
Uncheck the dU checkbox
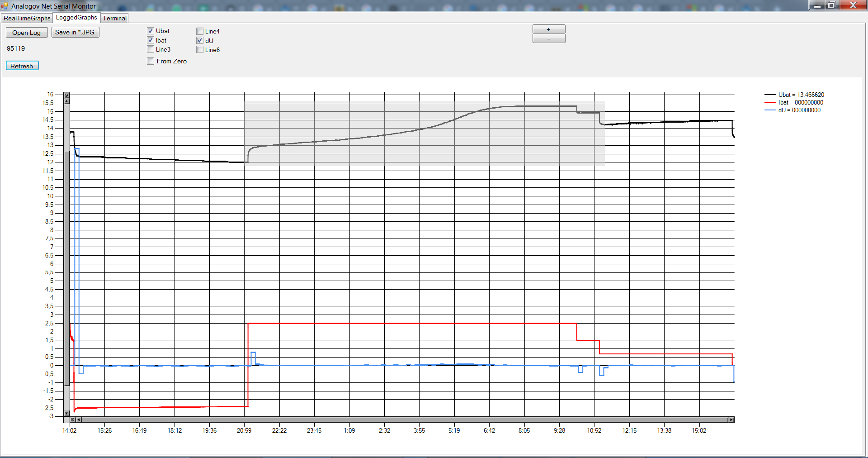(200, 40)
